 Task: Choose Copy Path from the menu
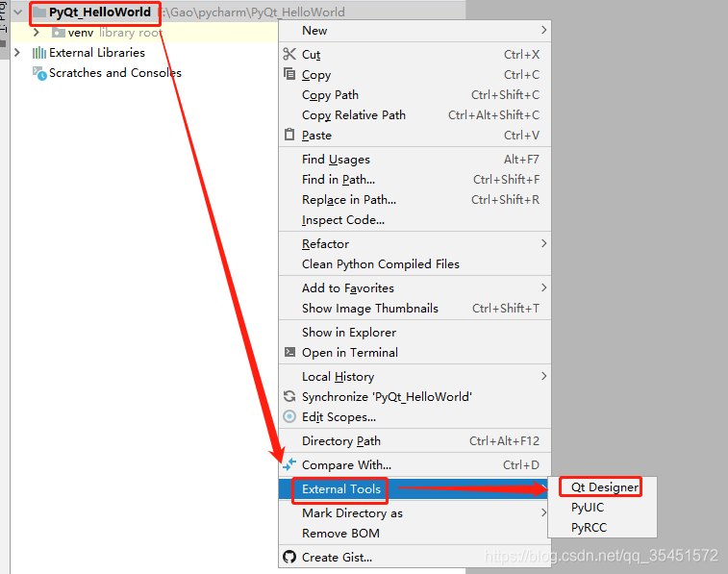tap(414, 94)
